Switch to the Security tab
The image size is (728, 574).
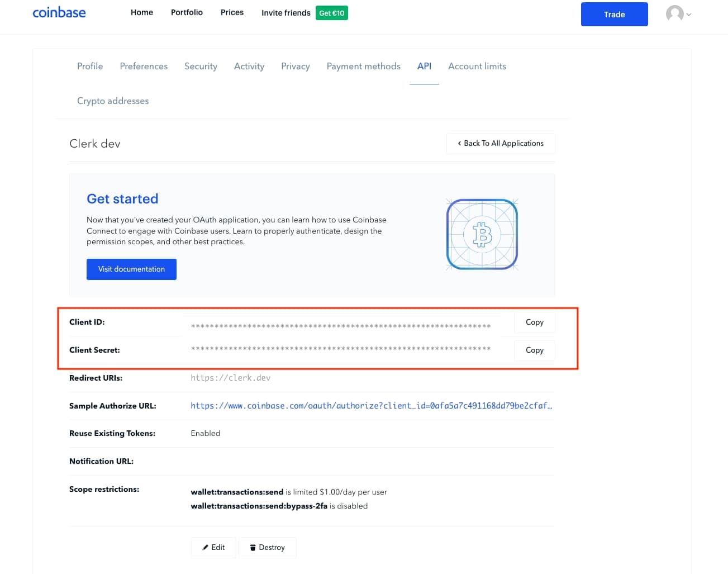[x=201, y=66]
